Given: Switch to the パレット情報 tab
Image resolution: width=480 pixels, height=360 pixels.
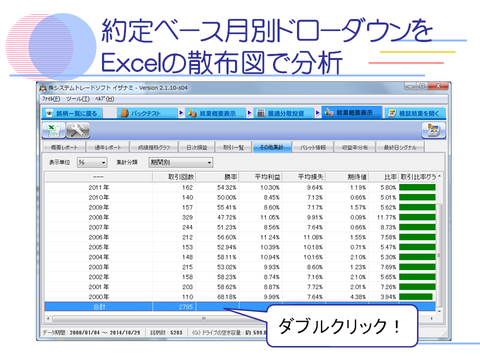Looking at the screenshot, I should (313, 147).
